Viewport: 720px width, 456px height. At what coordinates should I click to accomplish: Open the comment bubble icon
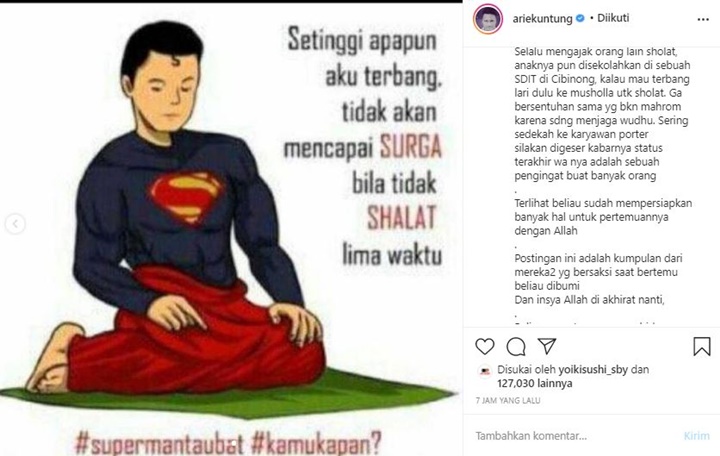516,347
